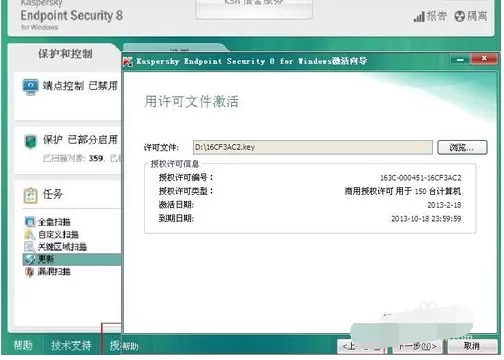Close the activation wizard window
Image resolution: width=504 pixels, height=360 pixels.
[484, 59]
